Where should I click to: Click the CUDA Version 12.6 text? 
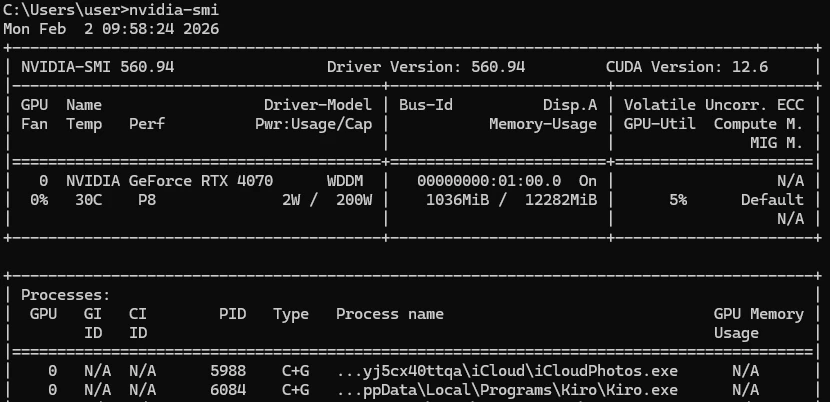[x=687, y=67]
